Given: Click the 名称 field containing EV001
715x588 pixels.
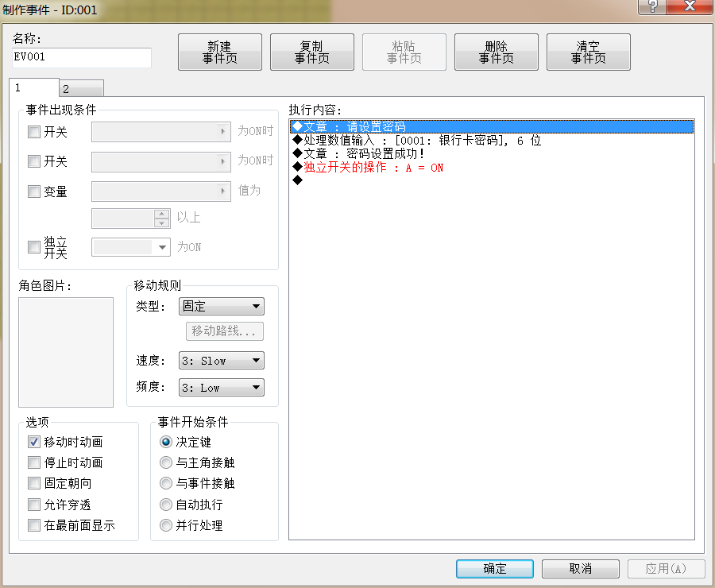Looking at the screenshot, I should tap(82, 57).
